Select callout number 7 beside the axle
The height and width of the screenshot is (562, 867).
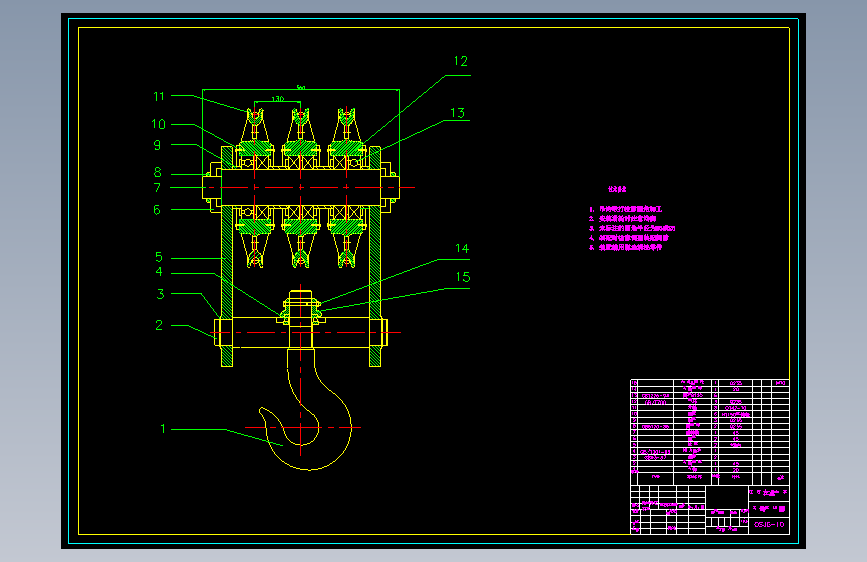pyautogui.click(x=158, y=188)
